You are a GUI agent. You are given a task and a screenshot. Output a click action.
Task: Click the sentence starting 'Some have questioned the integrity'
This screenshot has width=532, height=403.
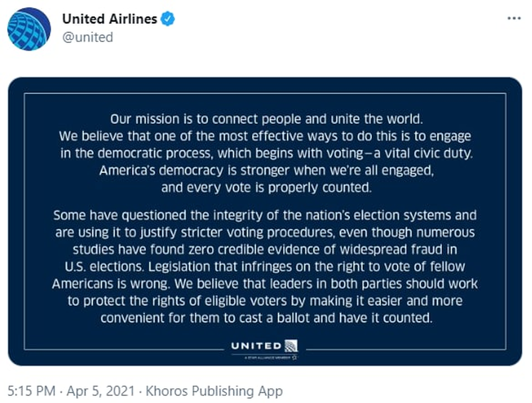coord(265,215)
